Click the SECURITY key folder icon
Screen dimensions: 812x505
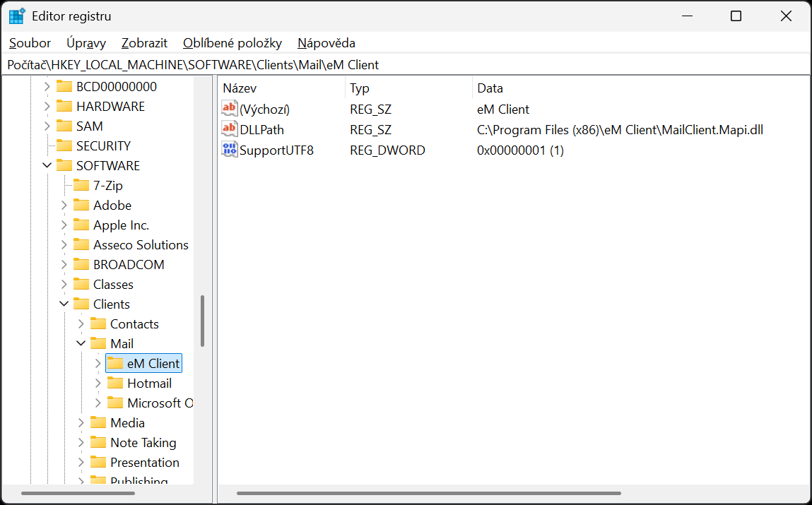point(64,146)
